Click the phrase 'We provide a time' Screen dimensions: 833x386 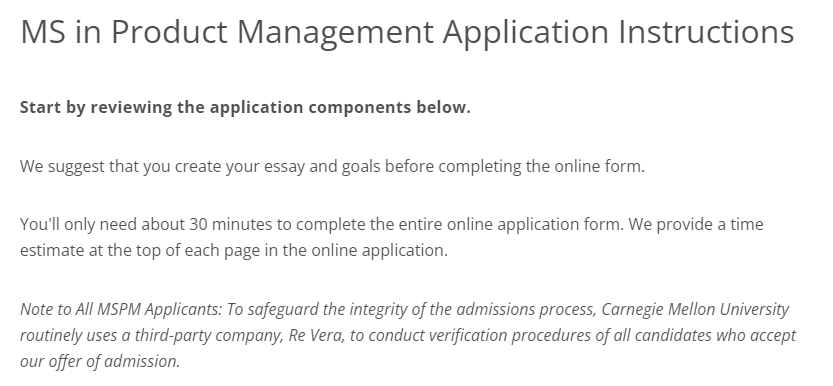point(696,224)
